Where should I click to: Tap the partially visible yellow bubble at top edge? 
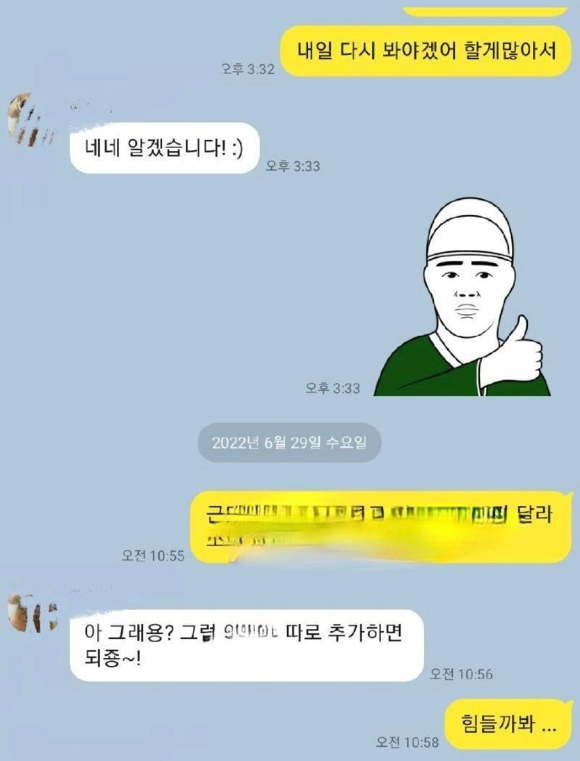(x=485, y=11)
